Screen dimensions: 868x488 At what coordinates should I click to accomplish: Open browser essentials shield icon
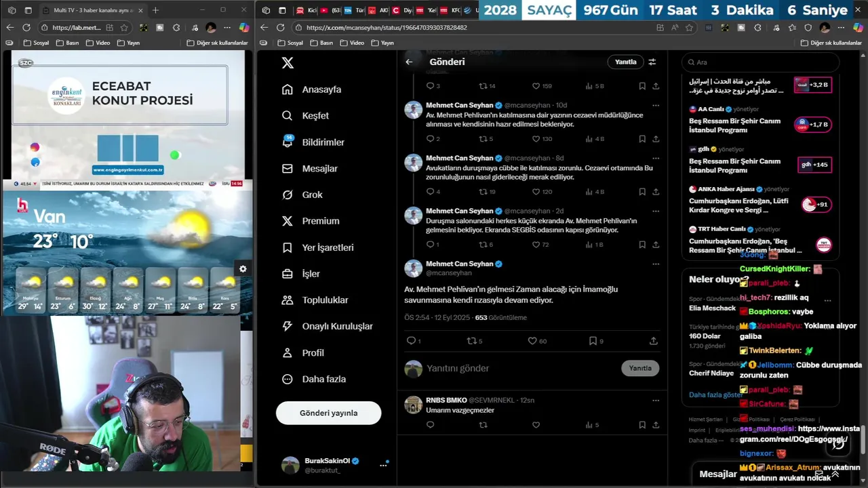808,28
